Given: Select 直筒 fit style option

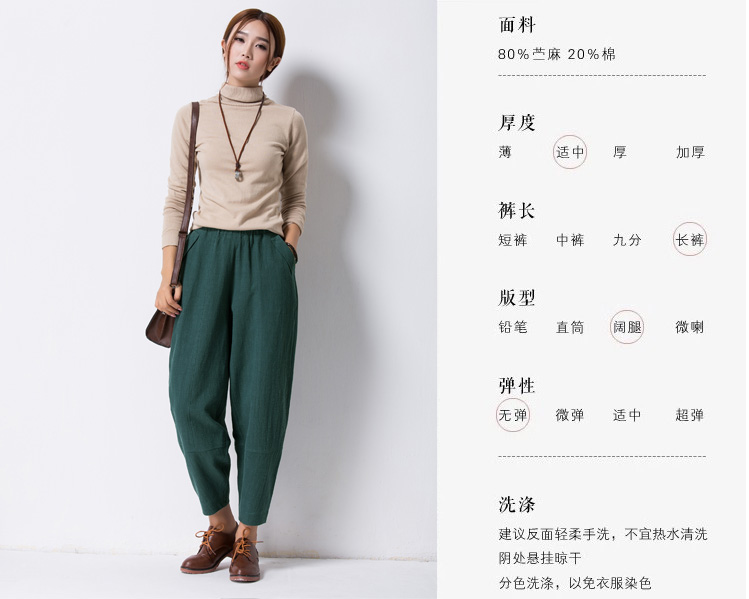Looking at the screenshot, I should (570, 327).
